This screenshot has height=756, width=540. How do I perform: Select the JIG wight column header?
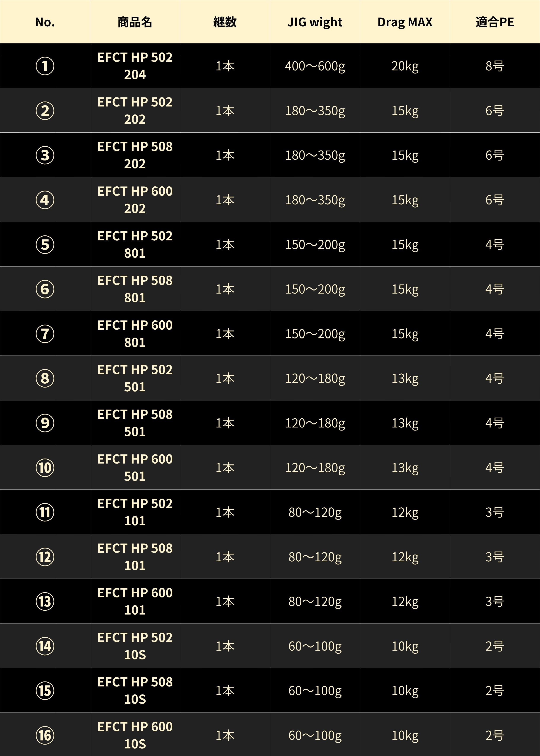[x=315, y=22]
